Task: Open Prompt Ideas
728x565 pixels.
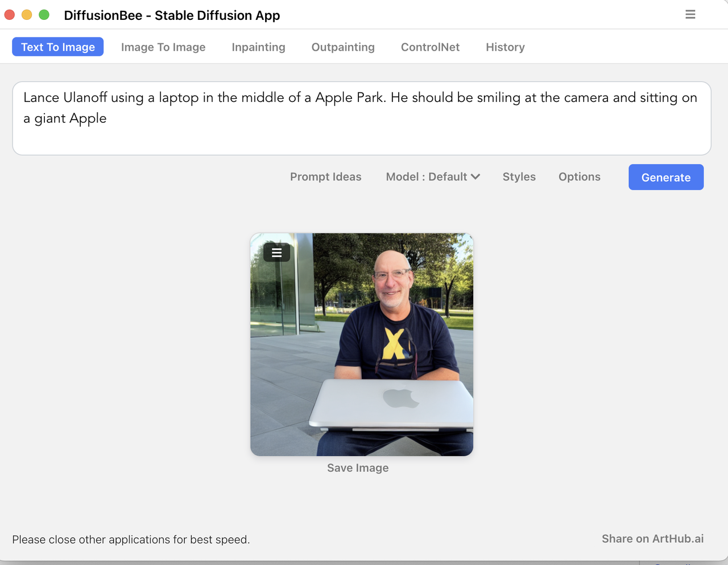Action: point(326,177)
